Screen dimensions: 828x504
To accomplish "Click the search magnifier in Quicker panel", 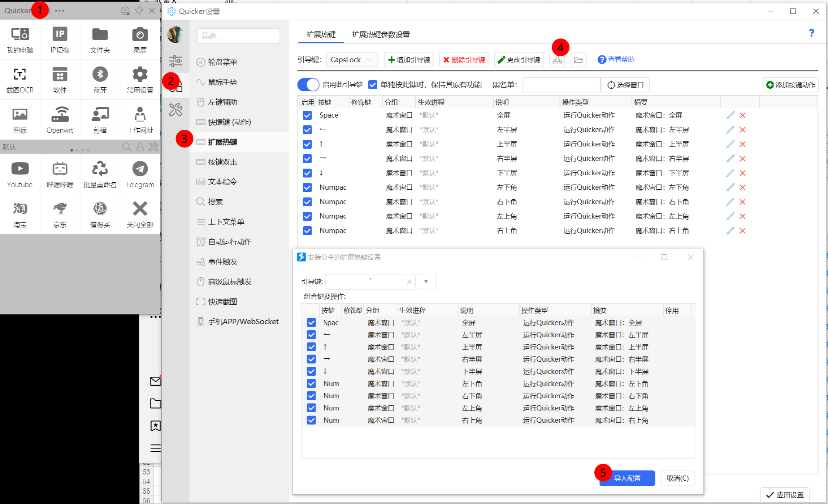I will tap(126, 147).
